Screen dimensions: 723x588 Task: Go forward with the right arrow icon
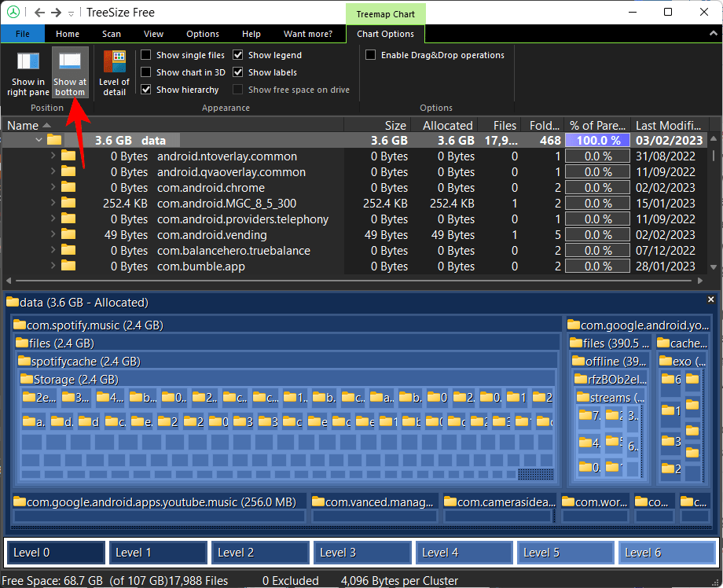(57, 13)
